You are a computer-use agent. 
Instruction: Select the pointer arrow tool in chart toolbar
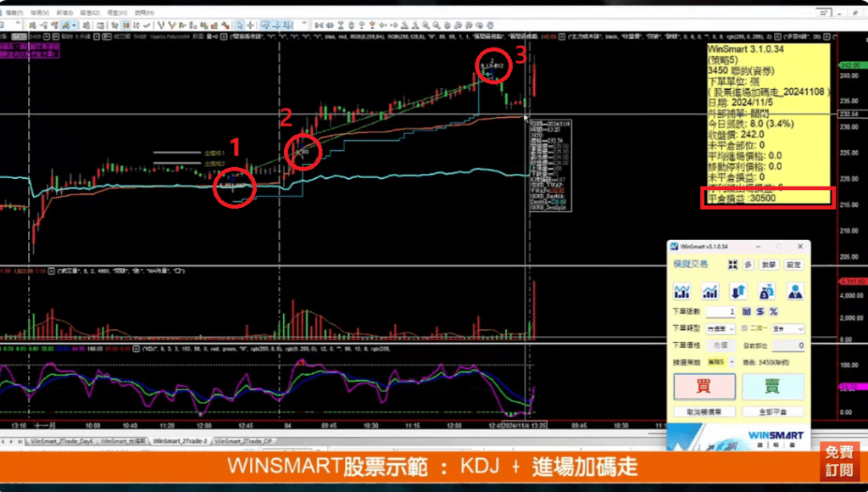pyautogui.click(x=240, y=25)
